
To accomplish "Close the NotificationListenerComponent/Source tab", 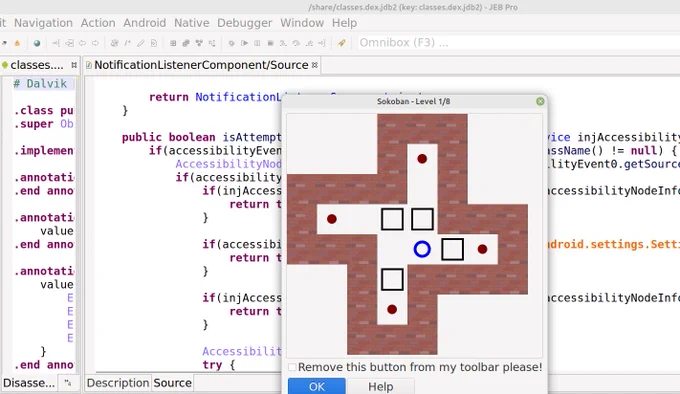I will (x=315, y=65).
